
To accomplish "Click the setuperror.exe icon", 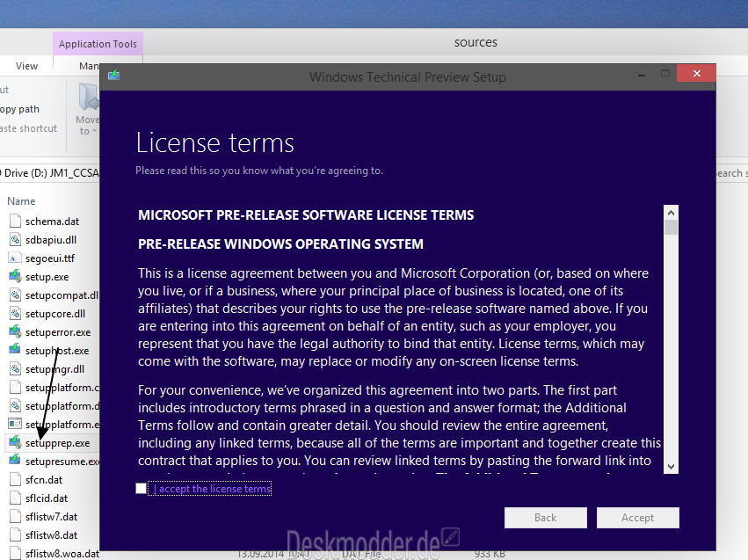I will [15, 331].
